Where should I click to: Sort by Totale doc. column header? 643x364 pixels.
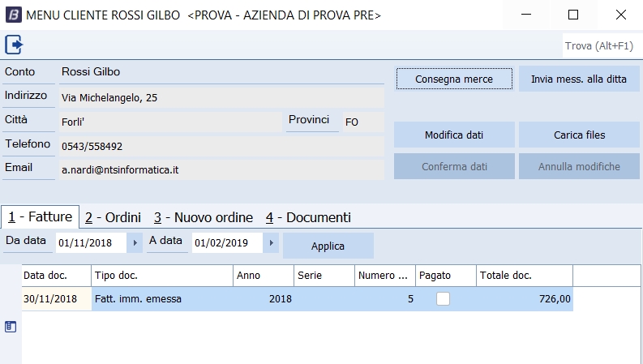pos(524,276)
